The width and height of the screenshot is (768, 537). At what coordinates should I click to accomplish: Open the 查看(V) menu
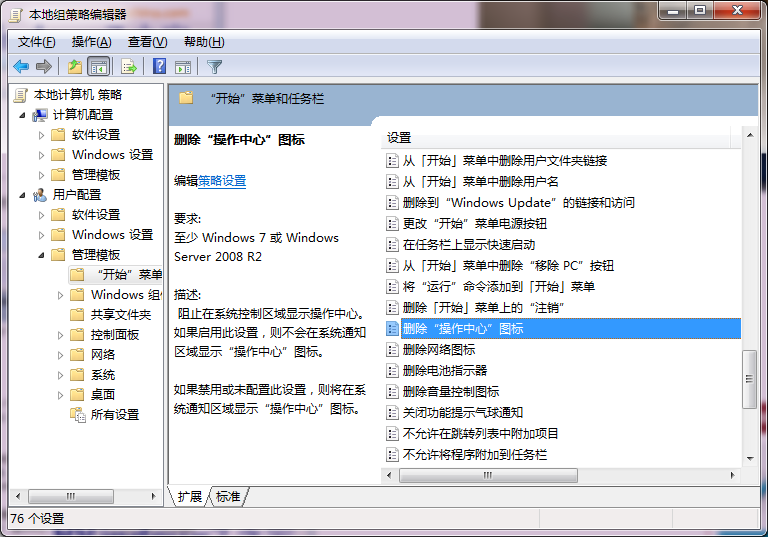click(147, 42)
